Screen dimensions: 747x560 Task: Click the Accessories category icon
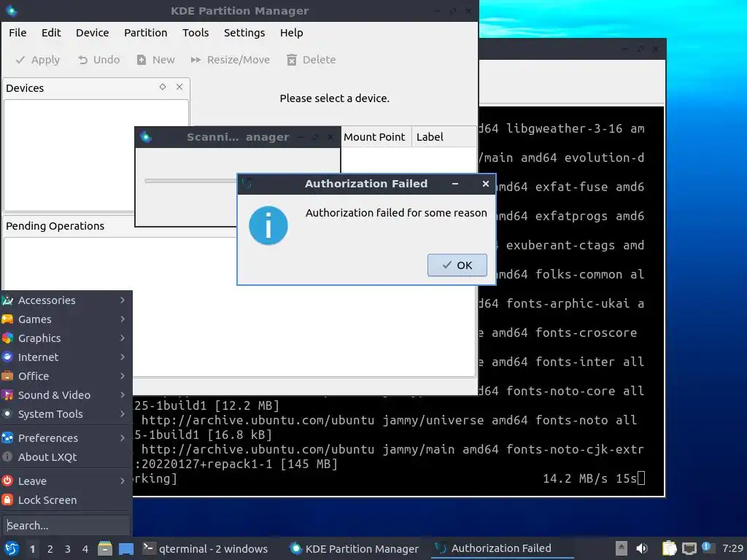[7, 300]
